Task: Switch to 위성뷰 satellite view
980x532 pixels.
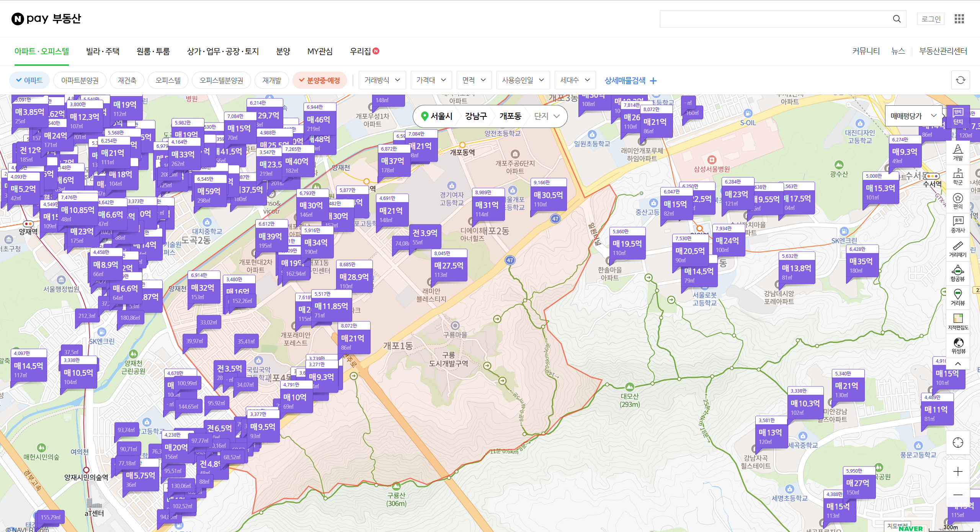Action: [x=957, y=346]
